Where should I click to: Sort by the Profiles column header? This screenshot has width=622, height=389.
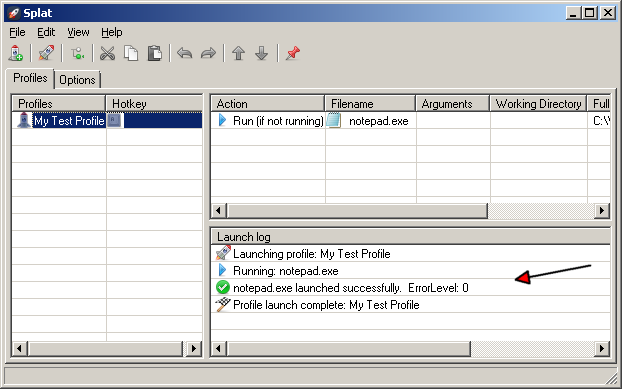(59, 103)
